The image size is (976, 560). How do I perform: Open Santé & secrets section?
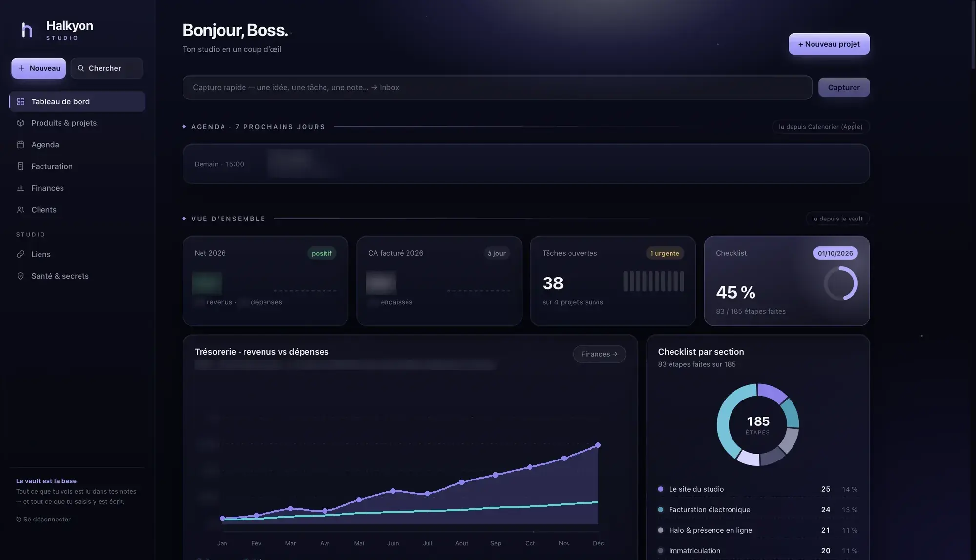(x=77, y=276)
